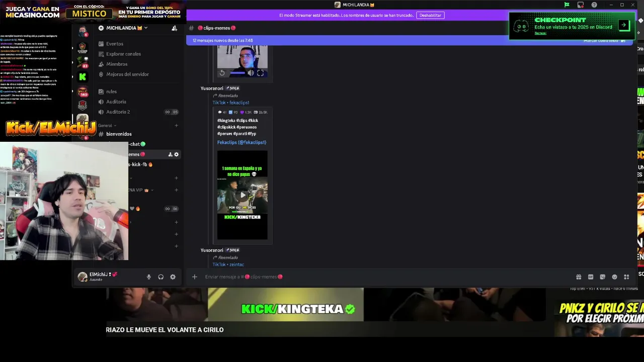This screenshot has height=362, width=644.
Task: Click the #kingteka hashtag text in embed
Action: click(x=226, y=121)
